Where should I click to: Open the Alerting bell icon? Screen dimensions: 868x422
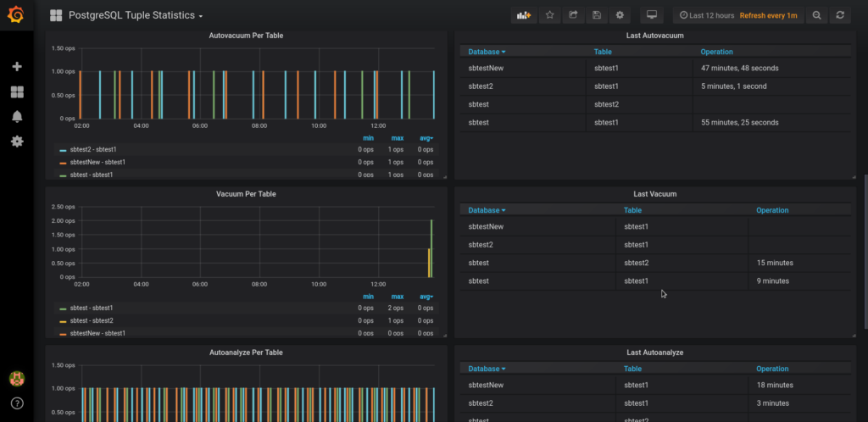pyautogui.click(x=16, y=116)
